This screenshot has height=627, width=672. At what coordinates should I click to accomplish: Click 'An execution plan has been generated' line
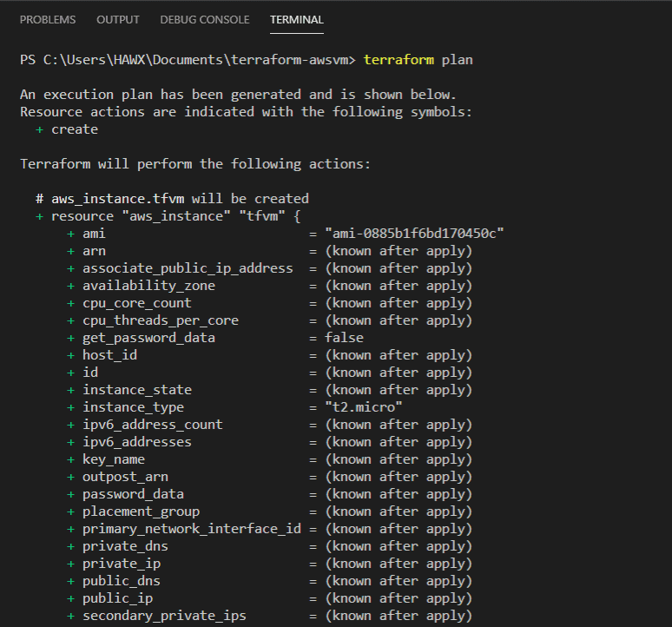point(238,95)
